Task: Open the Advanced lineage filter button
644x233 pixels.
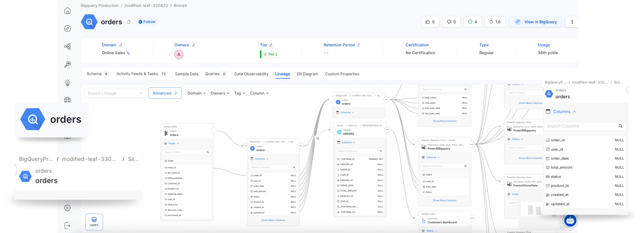Action: (165, 93)
